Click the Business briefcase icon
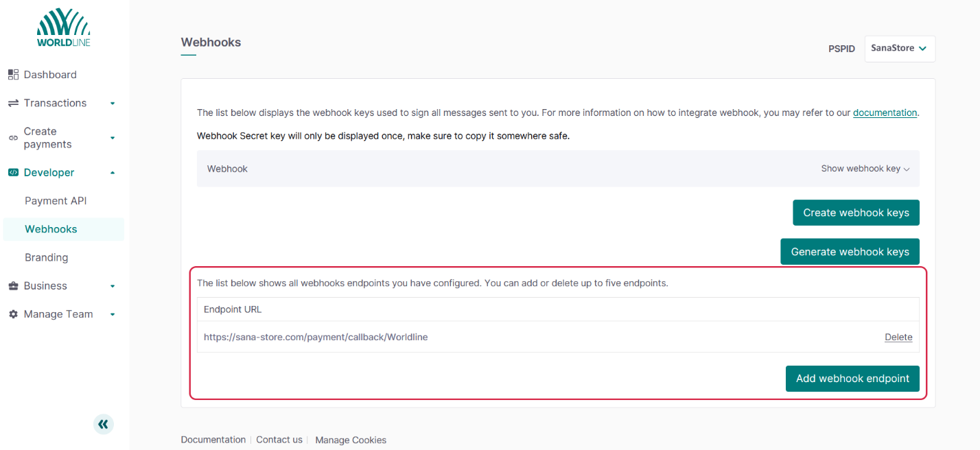Image resolution: width=980 pixels, height=450 pixels. click(13, 286)
